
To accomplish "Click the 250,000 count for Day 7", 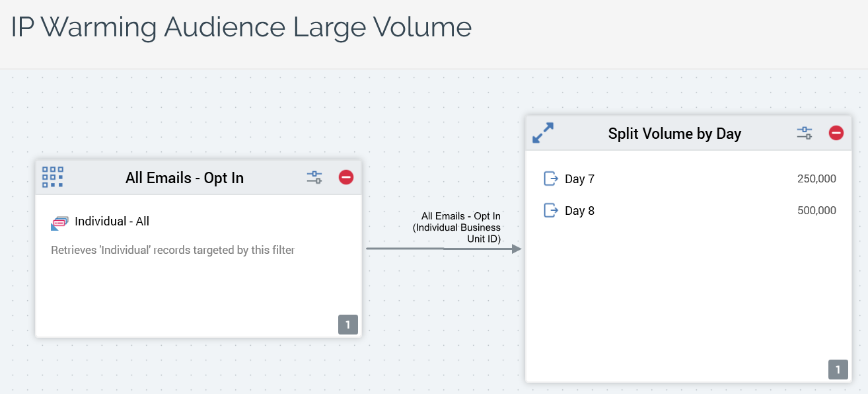I will coord(816,179).
